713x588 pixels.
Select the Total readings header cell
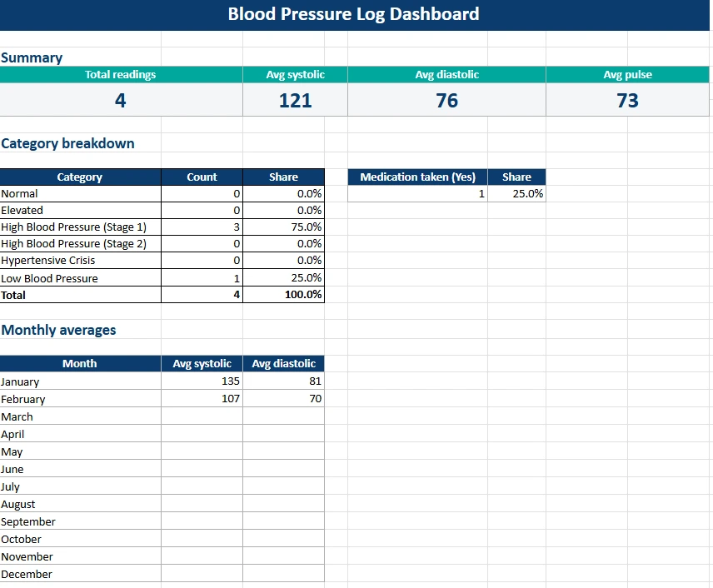coord(121,74)
